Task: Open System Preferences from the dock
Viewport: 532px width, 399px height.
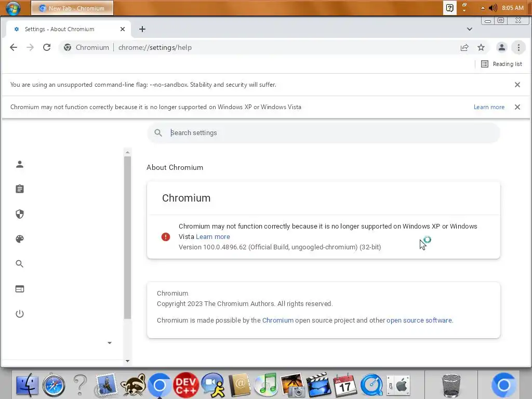Action: click(398, 385)
